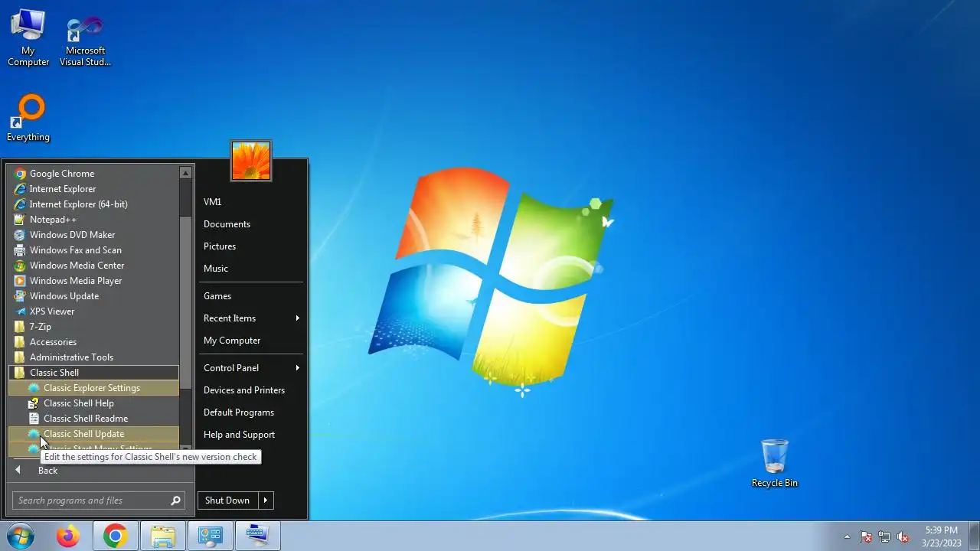Screen dimensions: 980x551
Task: Open the on-screen keyboard taskbar icon
Action: click(x=258, y=536)
